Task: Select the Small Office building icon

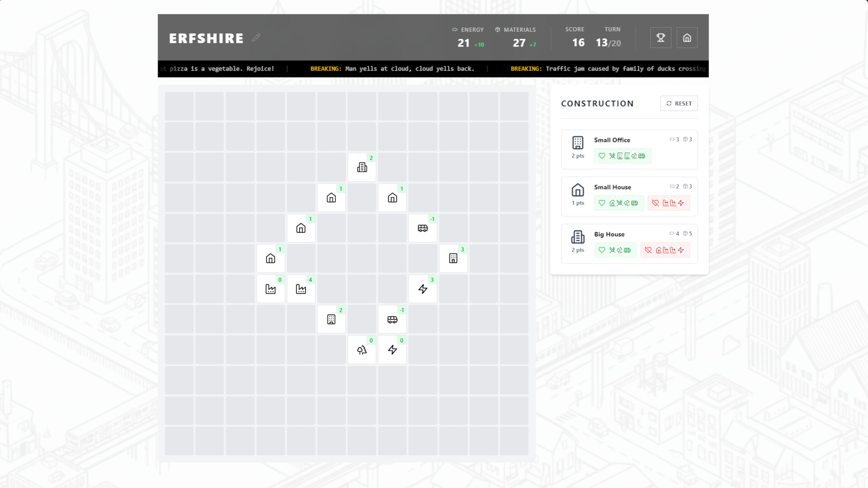Action: point(577,142)
